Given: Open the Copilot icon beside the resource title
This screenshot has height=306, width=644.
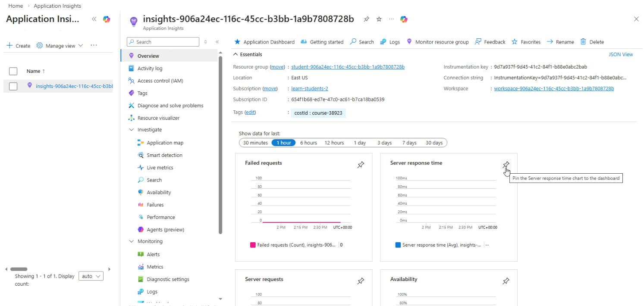Looking at the screenshot, I should click(404, 19).
